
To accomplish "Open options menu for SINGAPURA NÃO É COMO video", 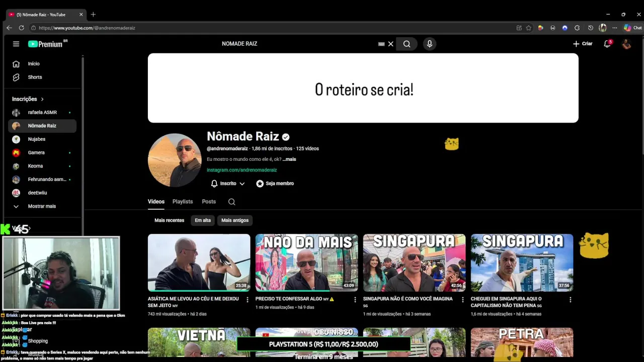I will click(x=462, y=300).
